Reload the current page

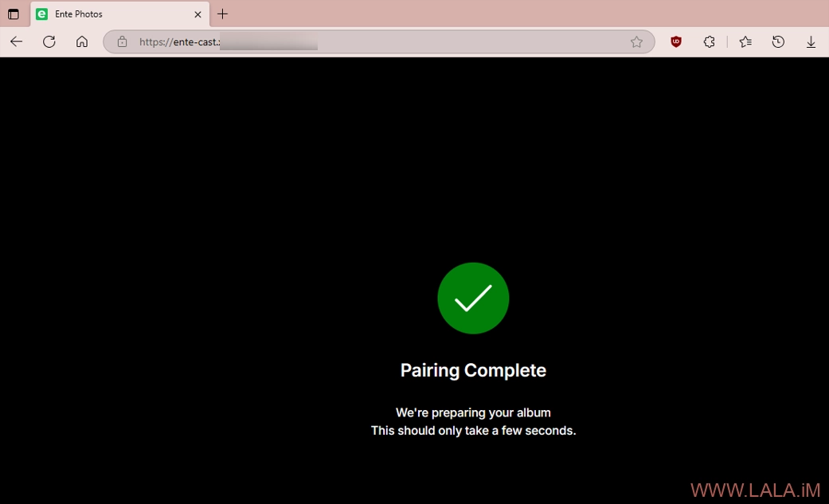pyautogui.click(x=49, y=42)
